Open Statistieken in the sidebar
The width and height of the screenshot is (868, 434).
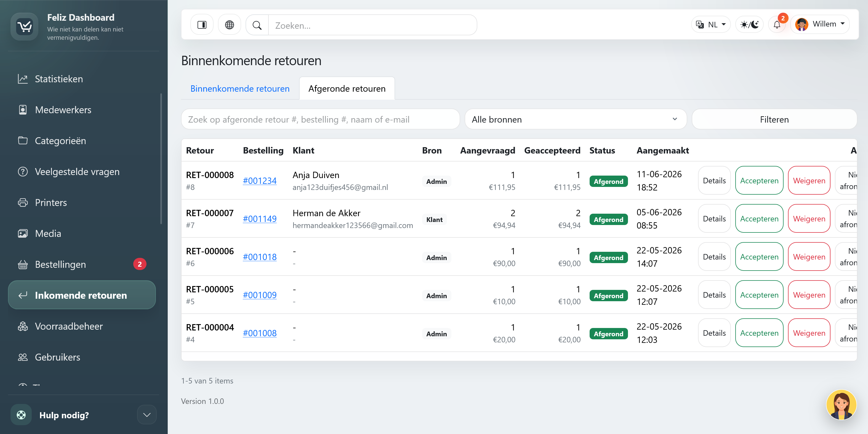[82, 79]
